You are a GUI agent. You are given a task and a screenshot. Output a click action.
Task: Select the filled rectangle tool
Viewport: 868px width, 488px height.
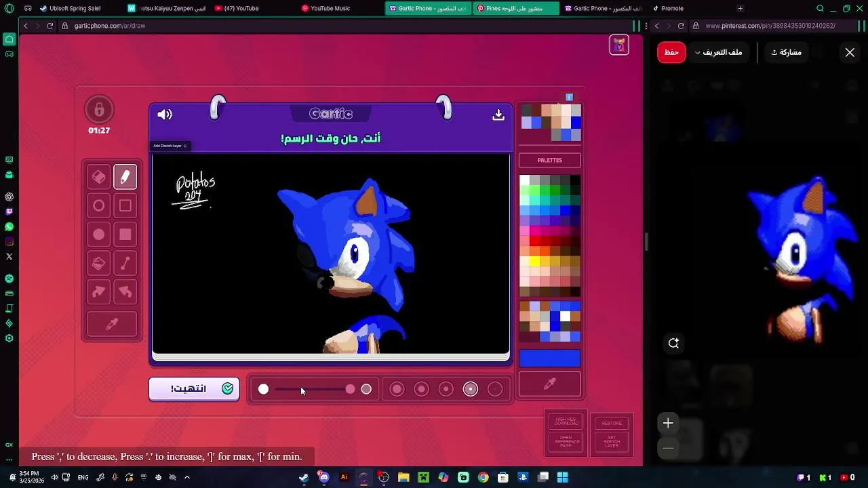coord(125,235)
